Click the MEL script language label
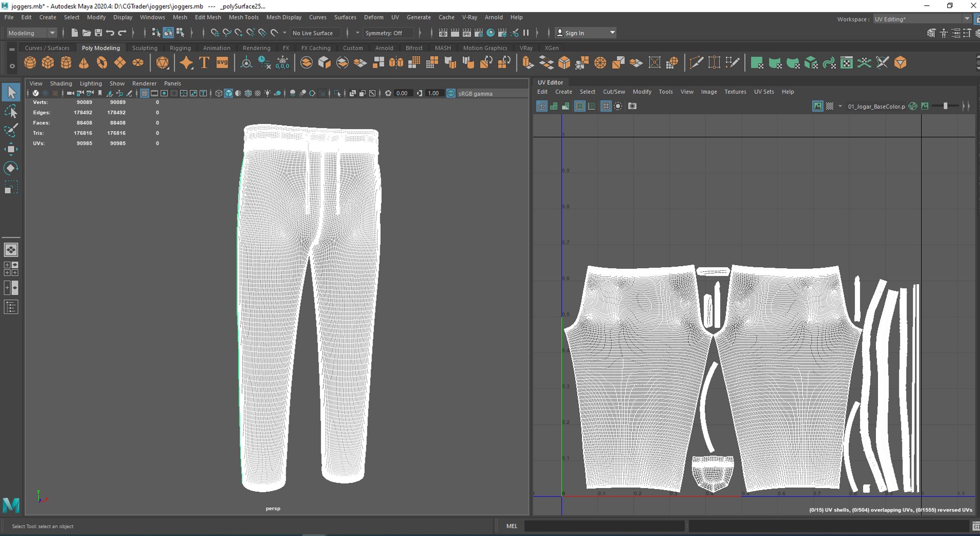The height and width of the screenshot is (536, 980). 511,526
